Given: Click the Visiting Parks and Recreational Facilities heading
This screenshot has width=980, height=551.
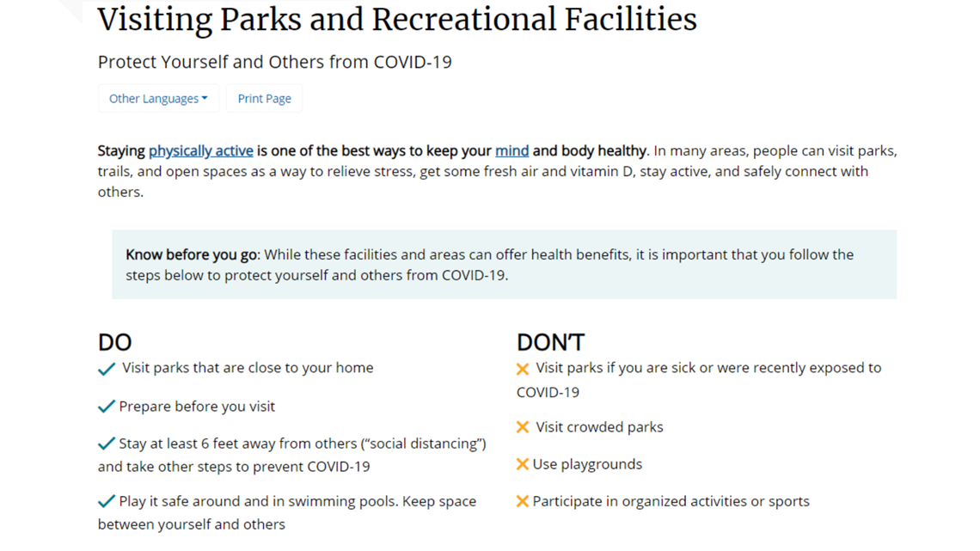Looking at the screenshot, I should (x=397, y=19).
